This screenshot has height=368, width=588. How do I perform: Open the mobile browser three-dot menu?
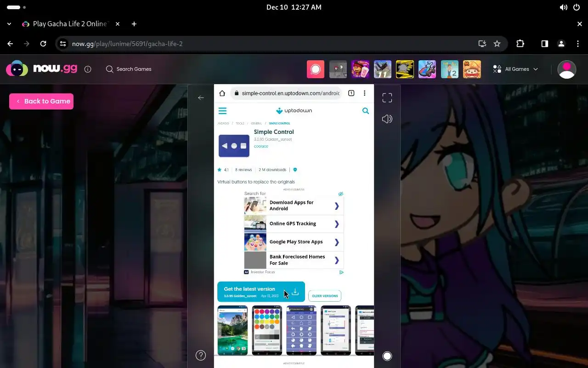pos(365,93)
